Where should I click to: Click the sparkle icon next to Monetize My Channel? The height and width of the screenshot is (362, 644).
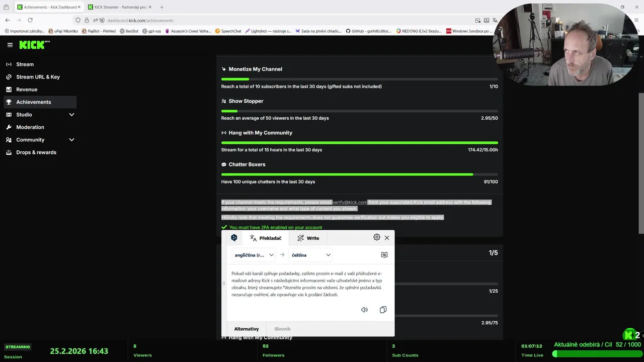(224, 69)
